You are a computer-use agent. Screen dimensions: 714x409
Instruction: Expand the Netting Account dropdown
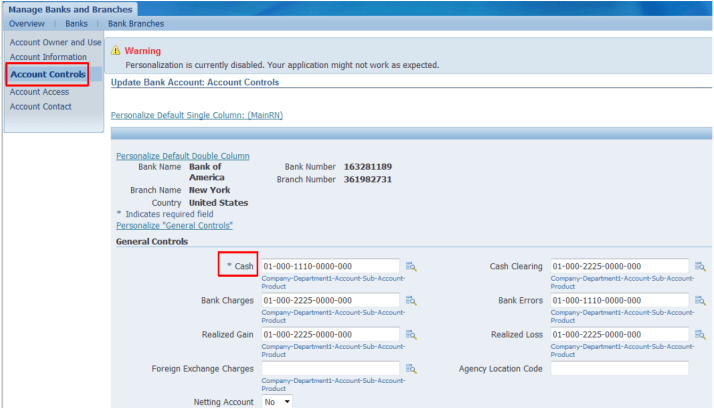276,402
